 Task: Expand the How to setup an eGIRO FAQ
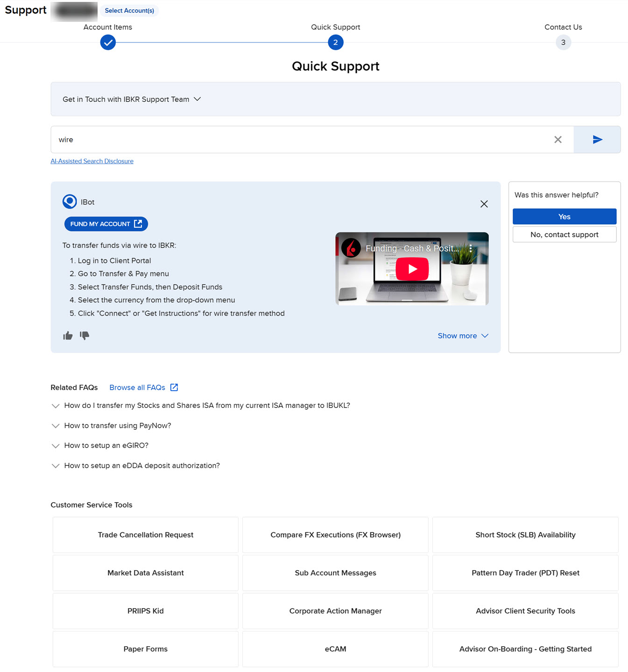click(106, 446)
